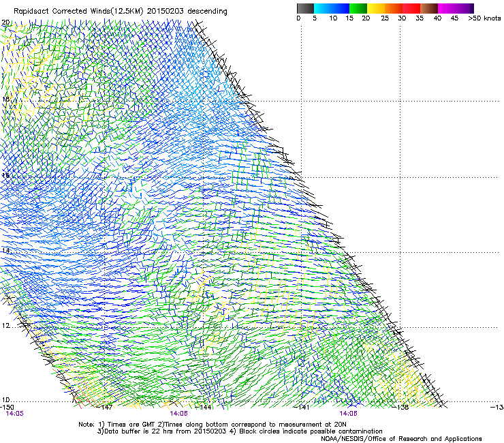Click the latitude label '14'

pos(5,250)
